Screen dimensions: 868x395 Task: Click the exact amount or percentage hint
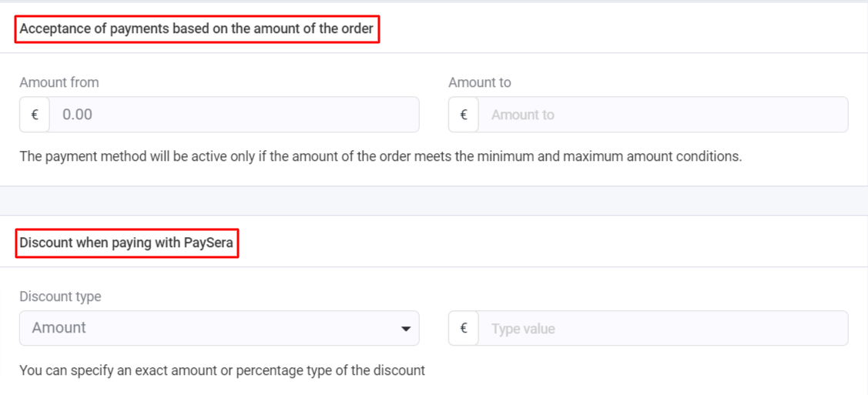222,370
